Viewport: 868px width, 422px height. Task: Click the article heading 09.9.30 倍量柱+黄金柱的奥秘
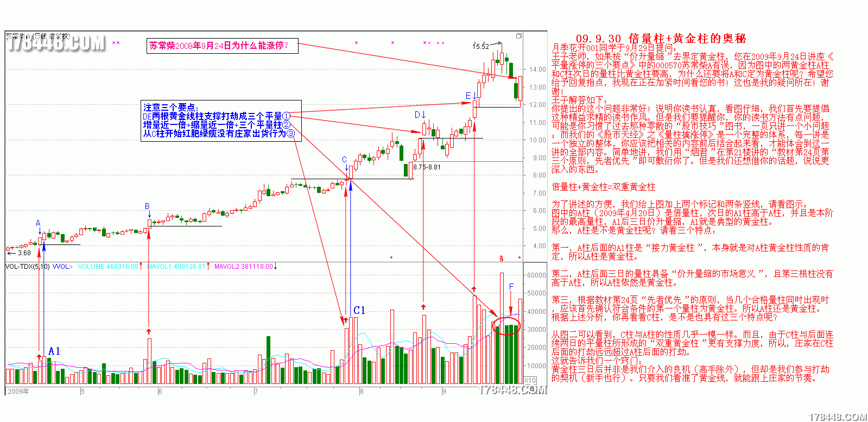coord(661,39)
